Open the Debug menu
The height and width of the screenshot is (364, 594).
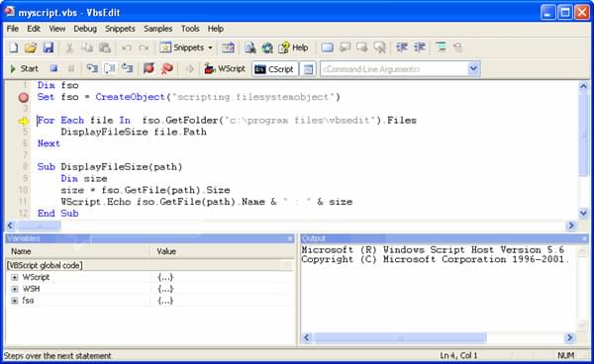pos(85,29)
